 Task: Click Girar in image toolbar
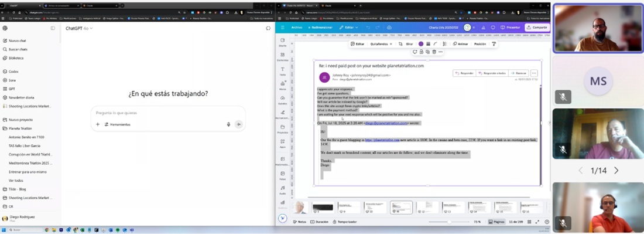409,44
